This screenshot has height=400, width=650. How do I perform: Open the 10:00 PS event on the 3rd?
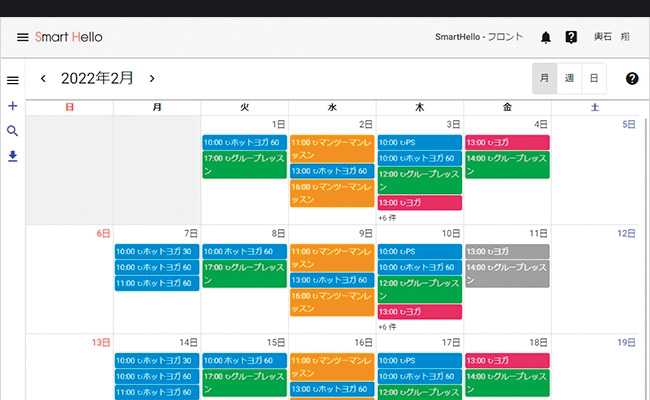[x=419, y=143]
